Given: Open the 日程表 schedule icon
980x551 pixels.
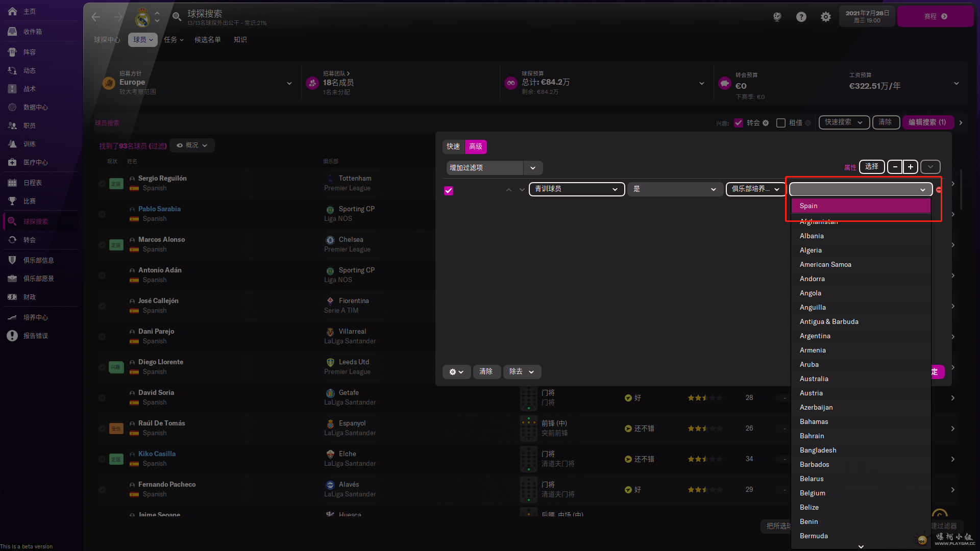Looking at the screenshot, I should (x=12, y=183).
